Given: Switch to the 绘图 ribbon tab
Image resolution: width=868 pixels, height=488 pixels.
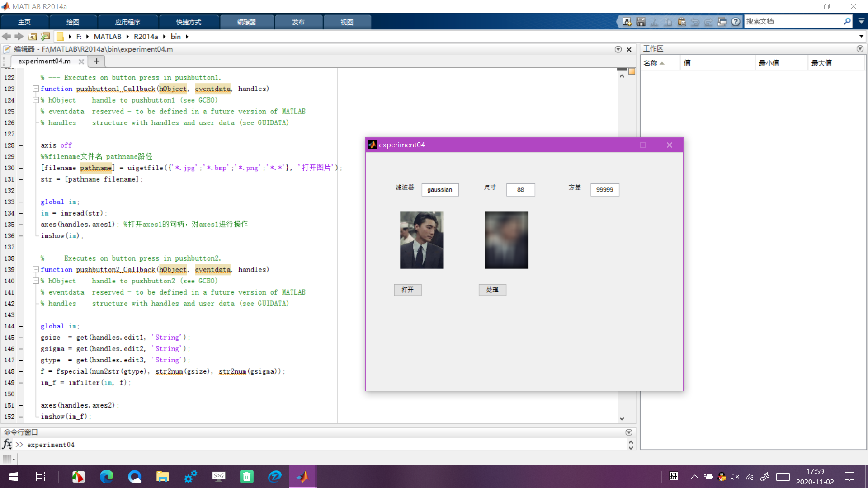Looking at the screenshot, I should click(x=73, y=22).
